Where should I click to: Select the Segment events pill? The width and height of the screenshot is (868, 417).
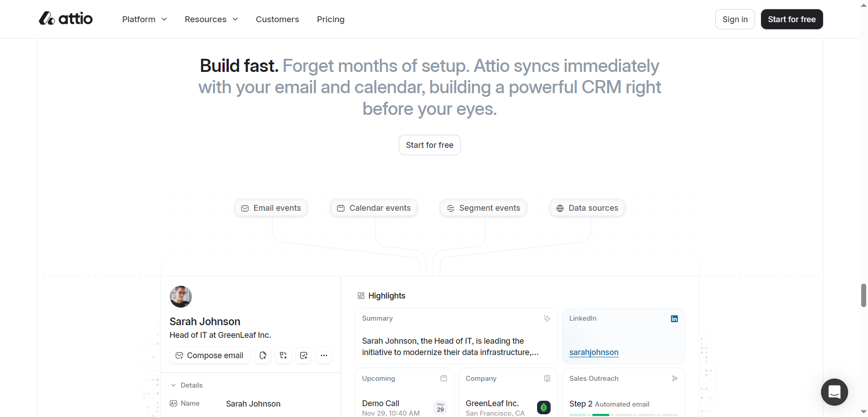click(483, 208)
